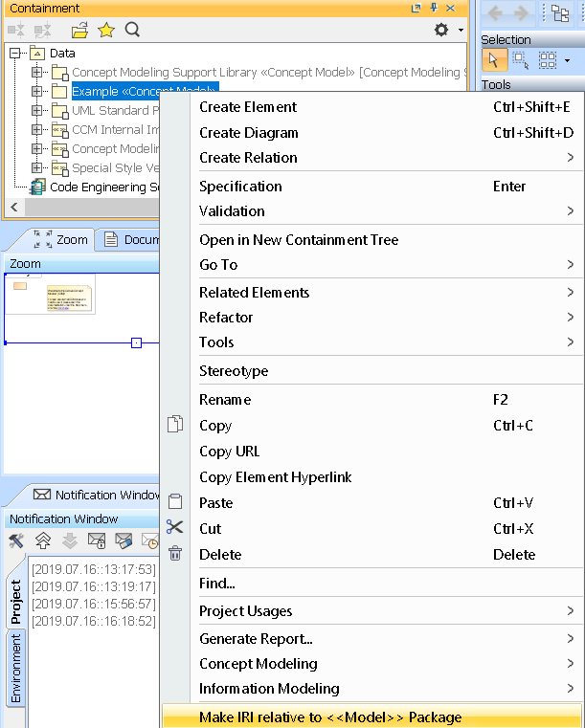
Task: Click the clipboard Paste icon in context menu
Action: point(175,501)
